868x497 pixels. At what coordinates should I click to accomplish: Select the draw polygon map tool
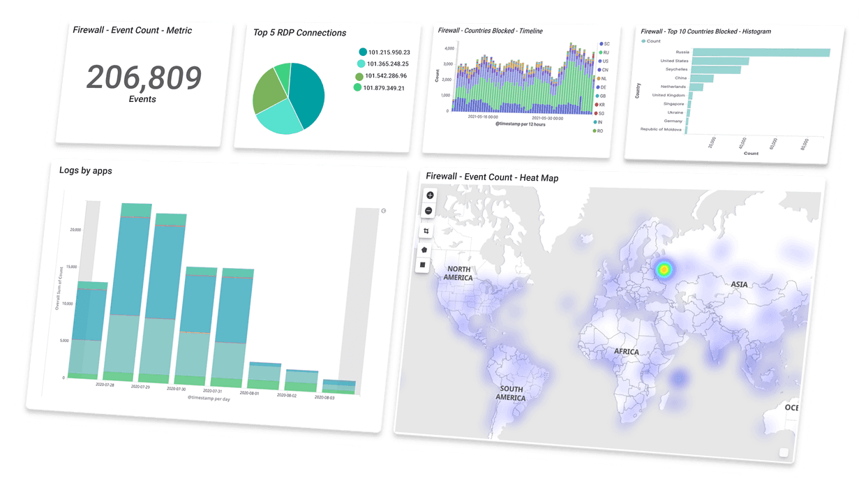424,249
